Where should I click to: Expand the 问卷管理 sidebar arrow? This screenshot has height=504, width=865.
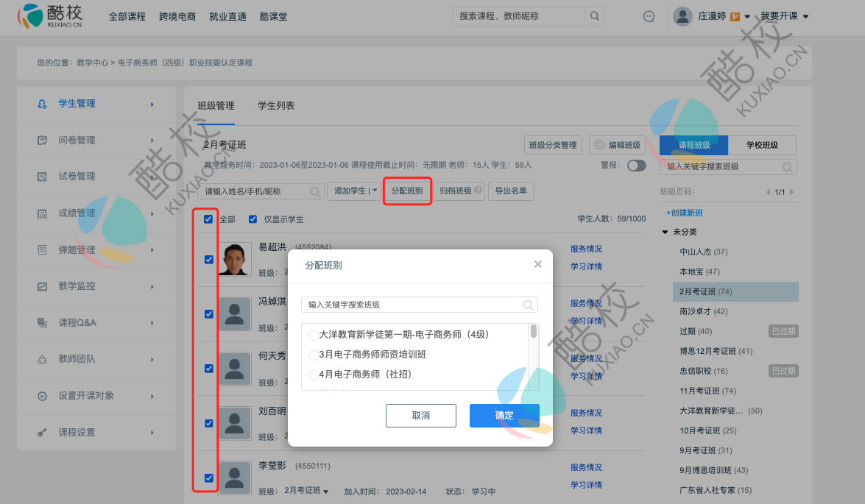click(x=152, y=141)
